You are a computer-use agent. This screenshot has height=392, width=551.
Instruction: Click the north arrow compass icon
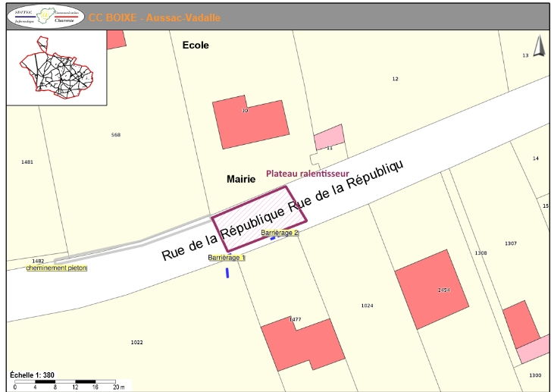coord(539,47)
